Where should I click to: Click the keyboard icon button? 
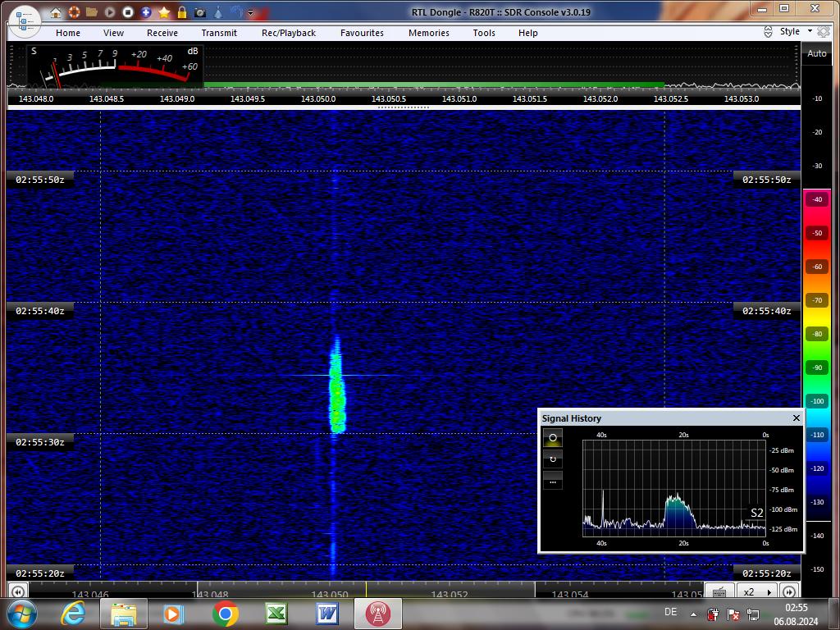pos(719,591)
